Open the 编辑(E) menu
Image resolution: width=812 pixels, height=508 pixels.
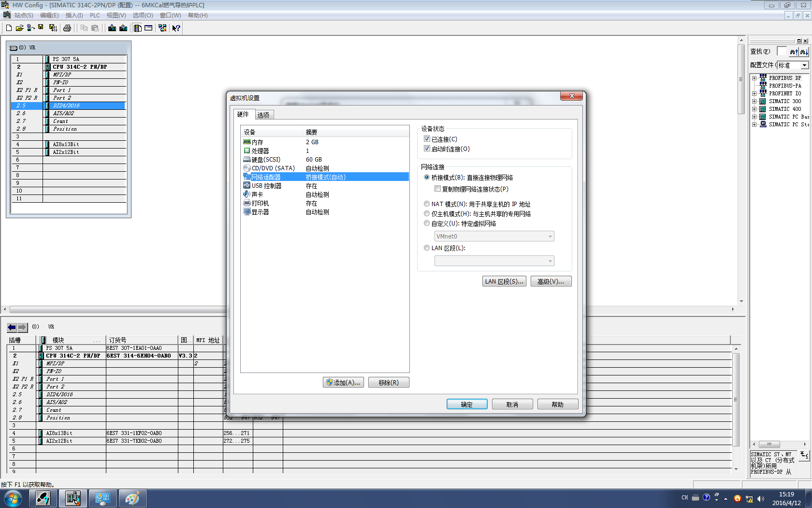pyautogui.click(x=49, y=15)
